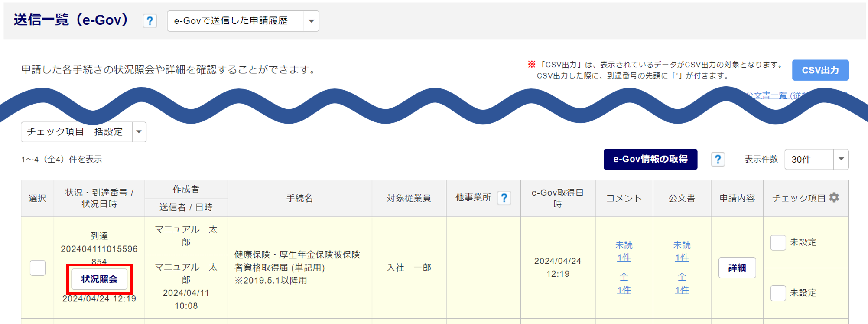This screenshot has height=324, width=868.
Task: Check the lower 未設定 checkbox
Action: pyautogui.click(x=778, y=293)
